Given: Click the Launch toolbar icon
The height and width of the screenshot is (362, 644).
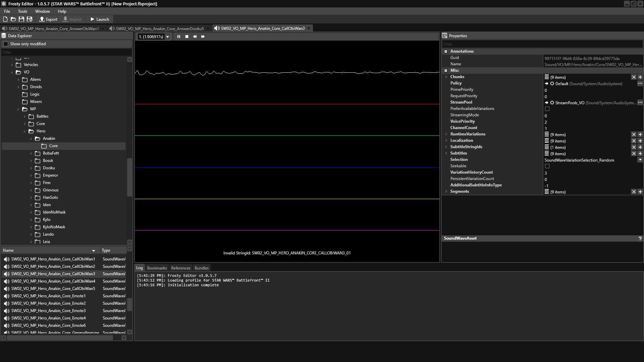Looking at the screenshot, I should coord(99,19).
